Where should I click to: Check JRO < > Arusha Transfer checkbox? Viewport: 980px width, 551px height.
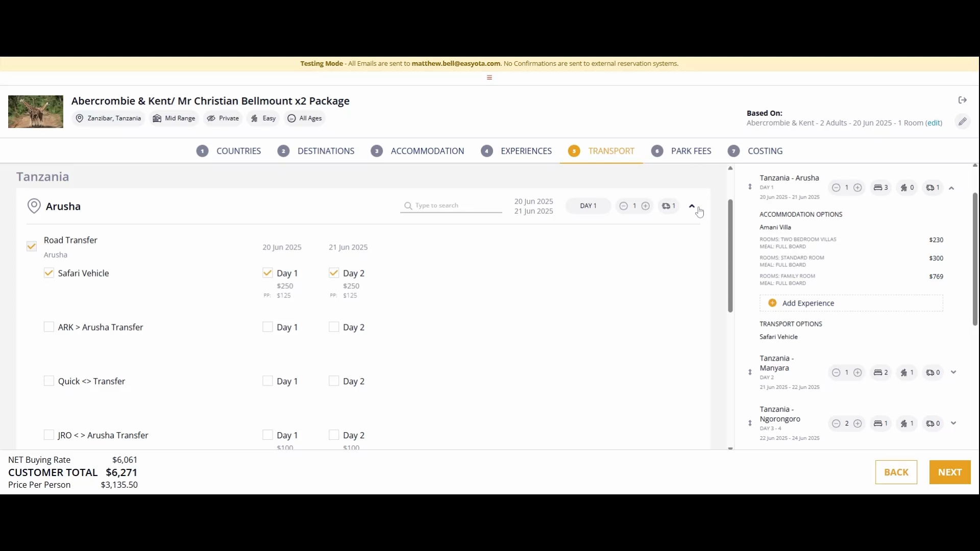point(49,435)
